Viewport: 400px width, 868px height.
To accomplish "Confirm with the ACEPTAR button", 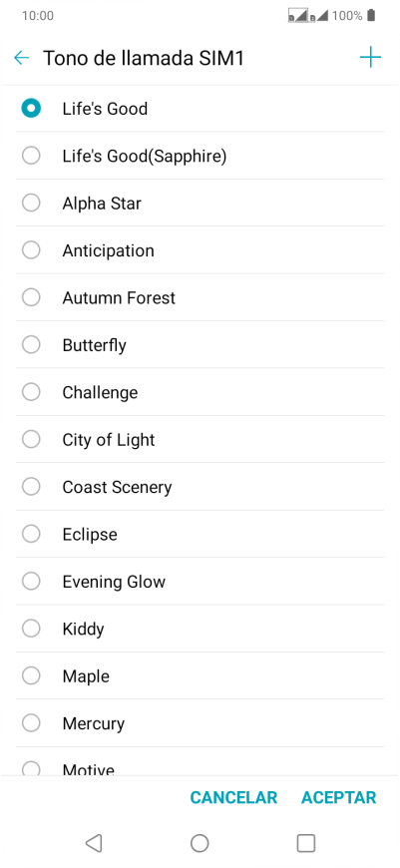I will [x=338, y=797].
